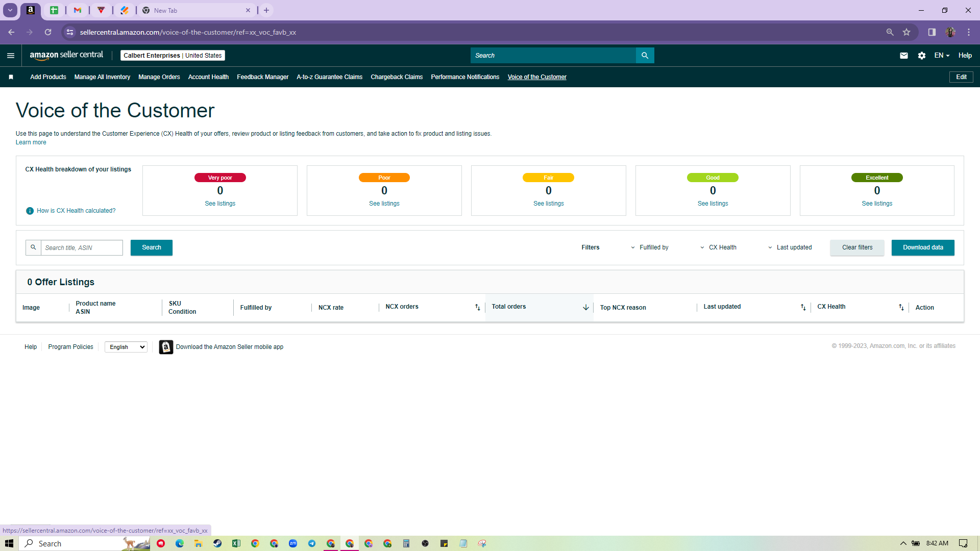Click the Chrome profile avatar
The width and height of the screenshot is (980, 551).
(950, 32)
